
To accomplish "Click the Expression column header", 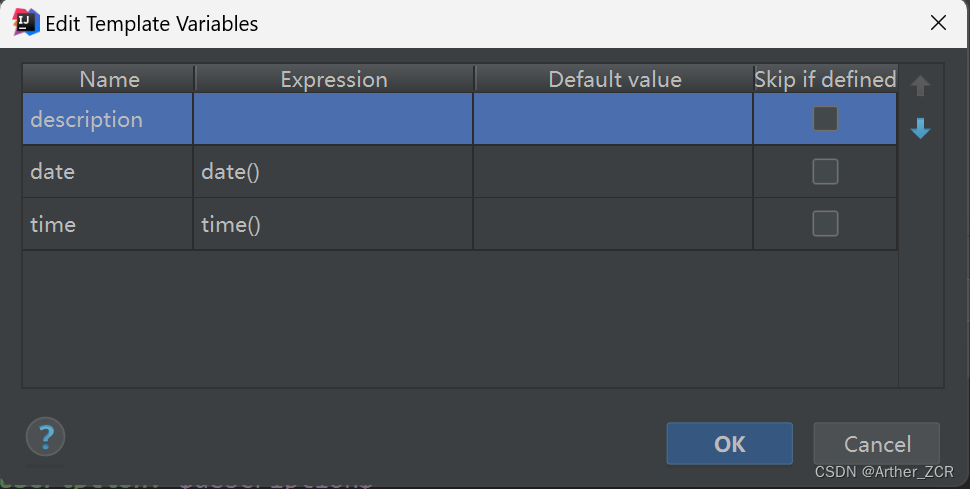I will point(334,79).
